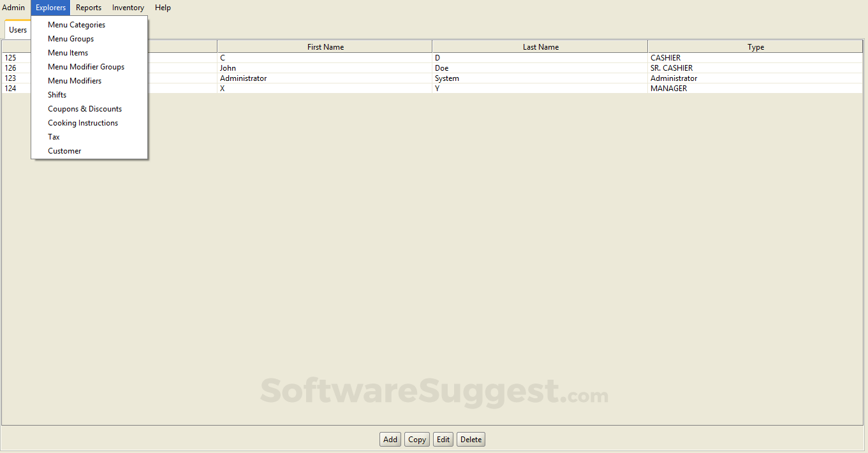The height and width of the screenshot is (453, 868).
Task: Select Menu Modifiers entry
Action: coord(74,80)
